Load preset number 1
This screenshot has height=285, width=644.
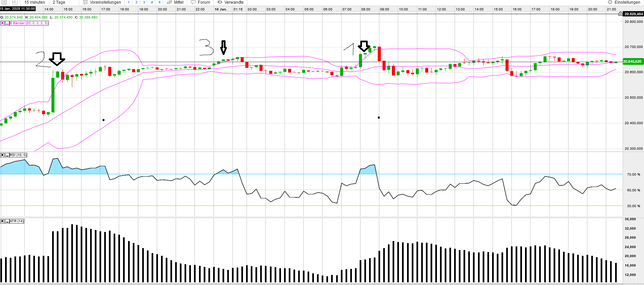[129, 2]
